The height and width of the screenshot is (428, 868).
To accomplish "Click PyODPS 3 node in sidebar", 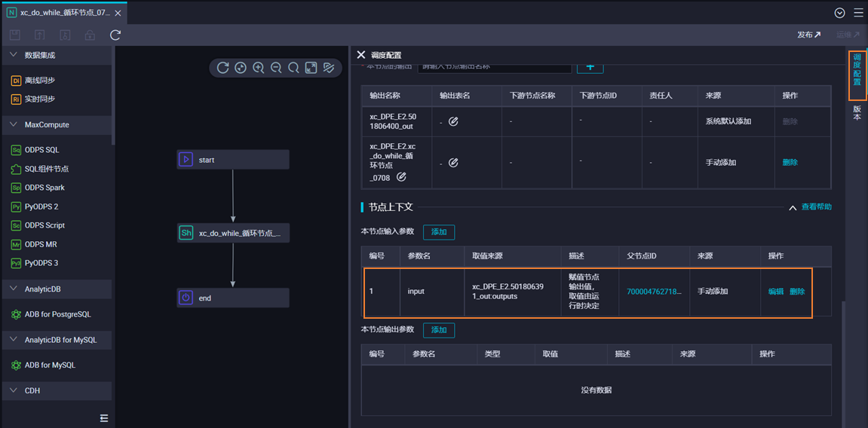I will click(x=41, y=263).
